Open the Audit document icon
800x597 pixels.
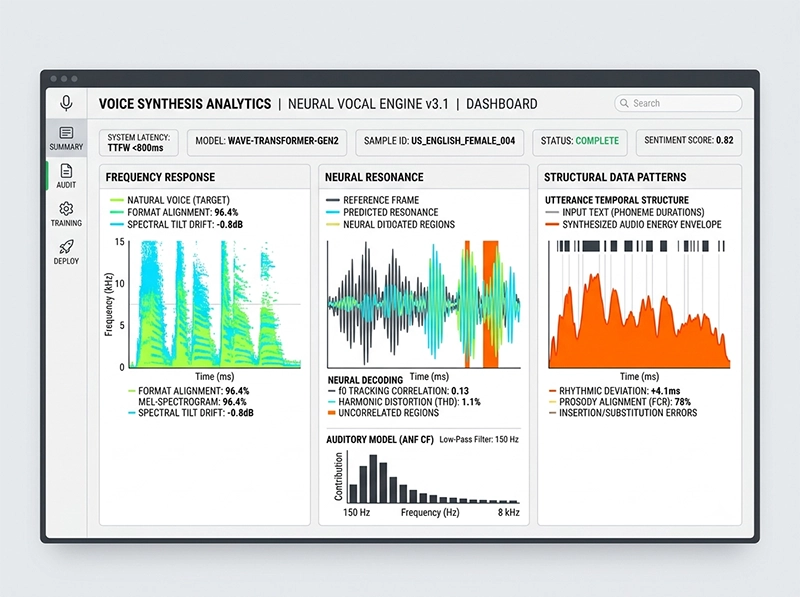click(x=66, y=171)
